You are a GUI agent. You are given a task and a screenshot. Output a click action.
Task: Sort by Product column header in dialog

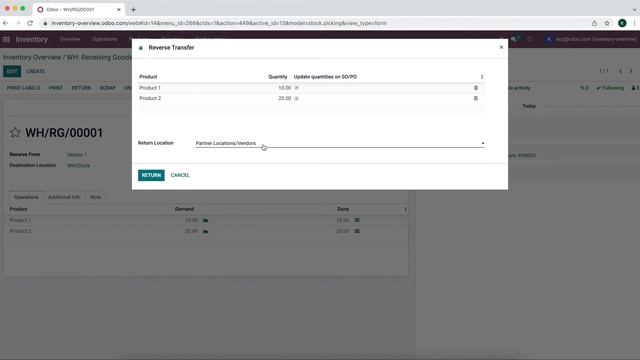point(148,77)
